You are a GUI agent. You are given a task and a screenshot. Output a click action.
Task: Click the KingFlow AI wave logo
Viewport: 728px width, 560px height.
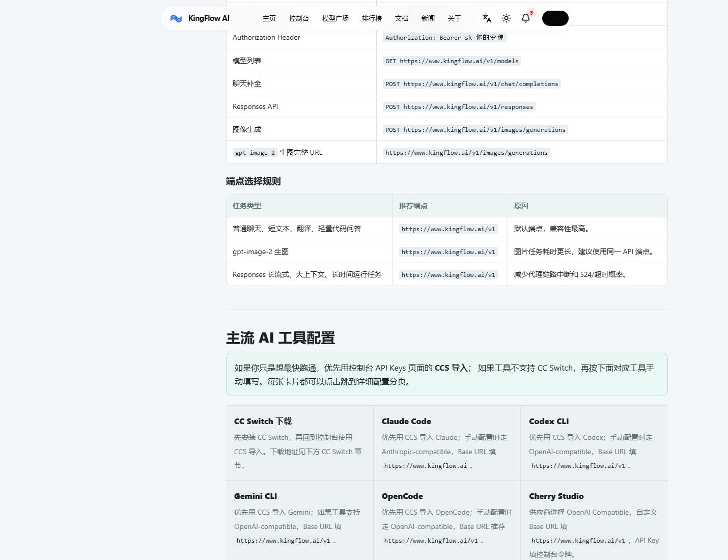pyautogui.click(x=176, y=18)
